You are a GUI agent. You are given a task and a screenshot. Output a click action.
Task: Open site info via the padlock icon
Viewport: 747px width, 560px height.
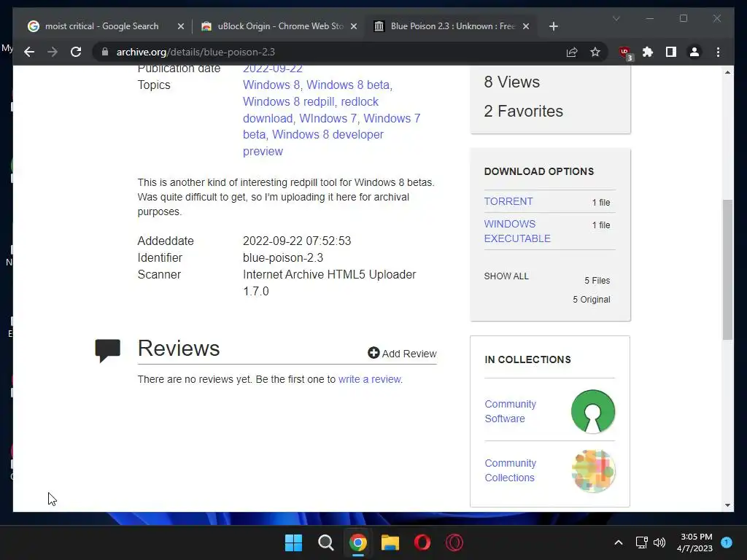coord(105,52)
